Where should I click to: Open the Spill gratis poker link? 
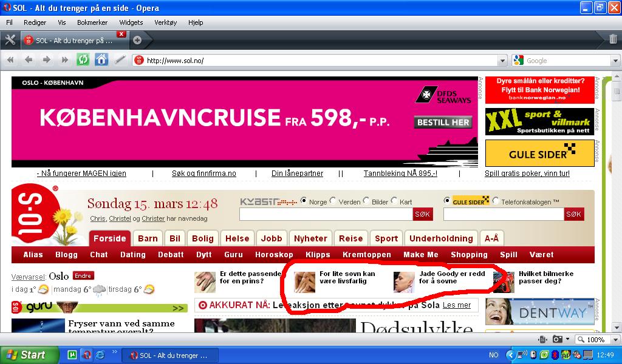click(527, 173)
